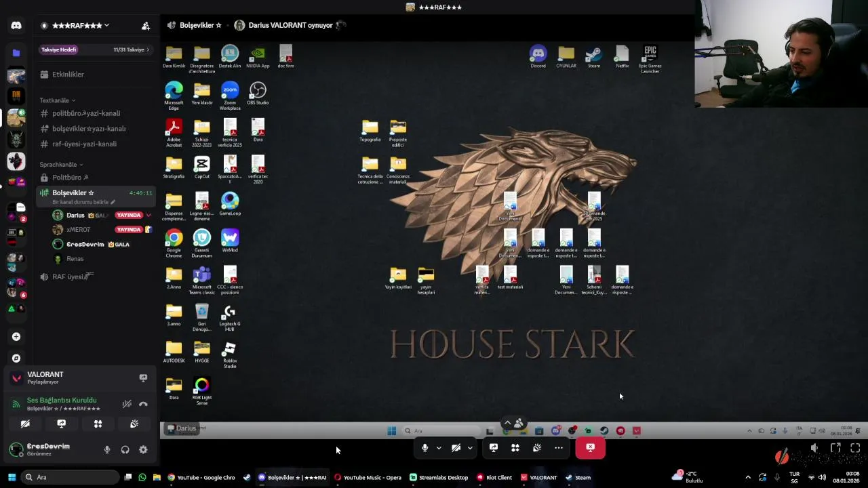Open File Explorer from taskbar
868x488 pixels.
pos(157,477)
